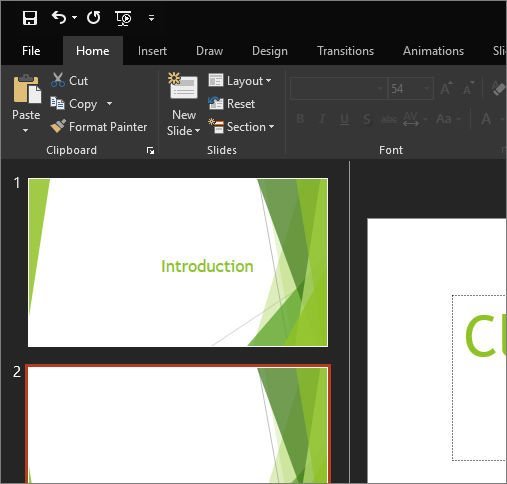Open the Section dropdown
The height and width of the screenshot is (484, 507).
point(241,127)
